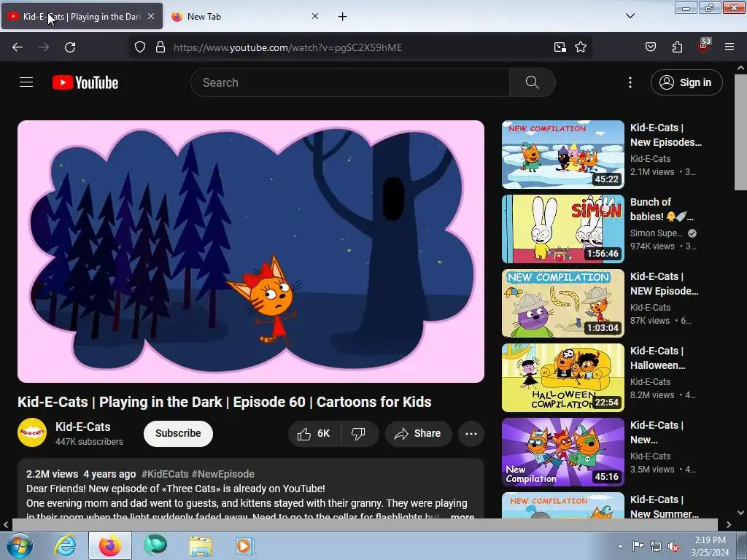Open Halloween Compilation 22:54 thumbnail
This screenshot has width=747, height=560.
click(x=563, y=378)
